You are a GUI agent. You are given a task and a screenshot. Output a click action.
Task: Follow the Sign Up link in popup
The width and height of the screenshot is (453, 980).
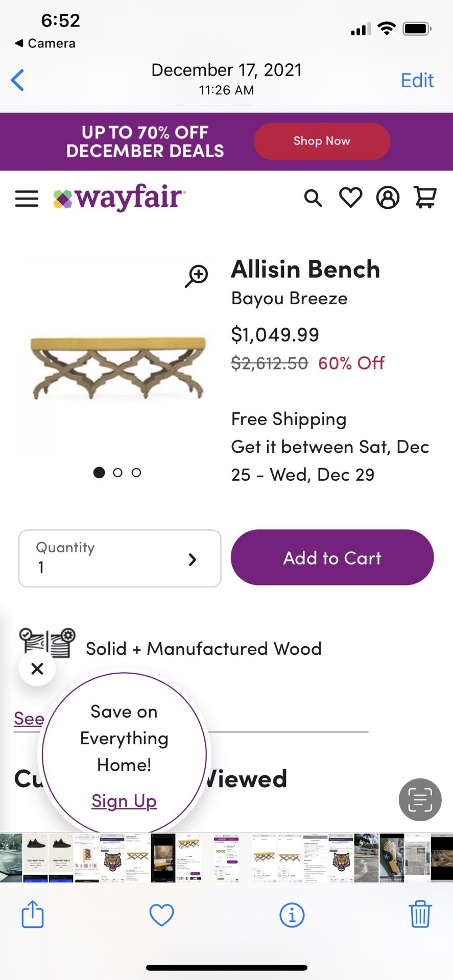click(124, 801)
